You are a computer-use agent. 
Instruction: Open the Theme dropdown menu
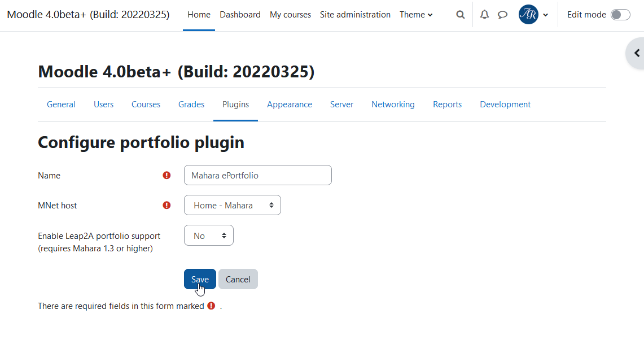tap(416, 15)
